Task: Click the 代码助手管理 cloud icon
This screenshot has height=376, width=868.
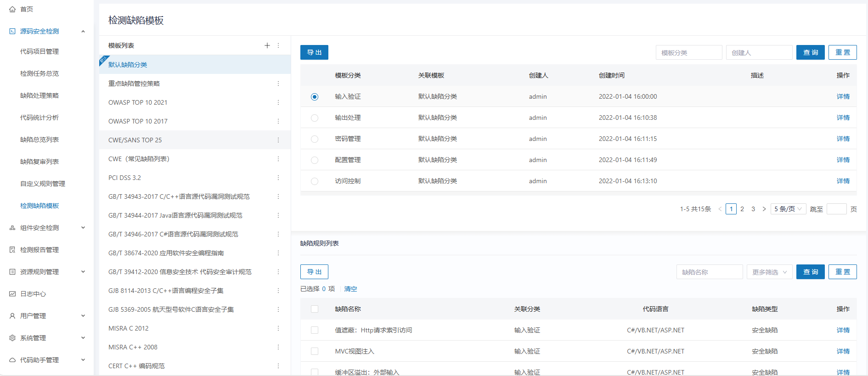Action: pyautogui.click(x=12, y=360)
